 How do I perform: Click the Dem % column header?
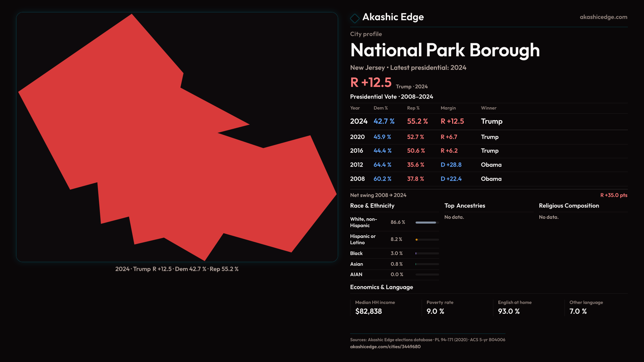click(x=380, y=108)
